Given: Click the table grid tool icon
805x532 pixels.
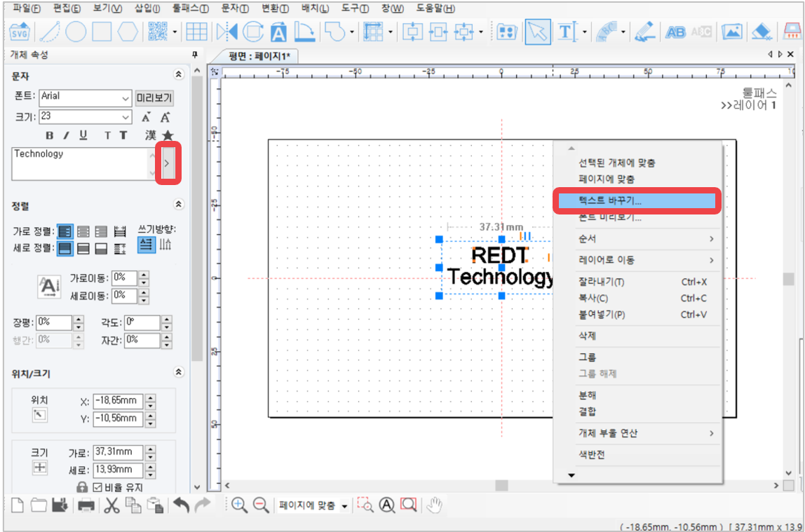Looking at the screenshot, I should click(x=196, y=32).
